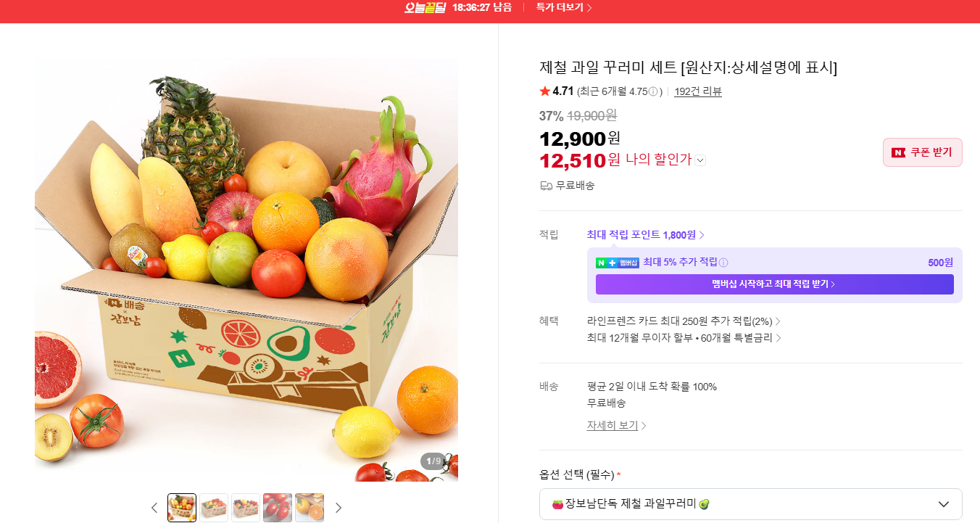The height and width of the screenshot is (523, 980).
Task: Click the next thumbnail arrow below product image
Action: pos(338,508)
